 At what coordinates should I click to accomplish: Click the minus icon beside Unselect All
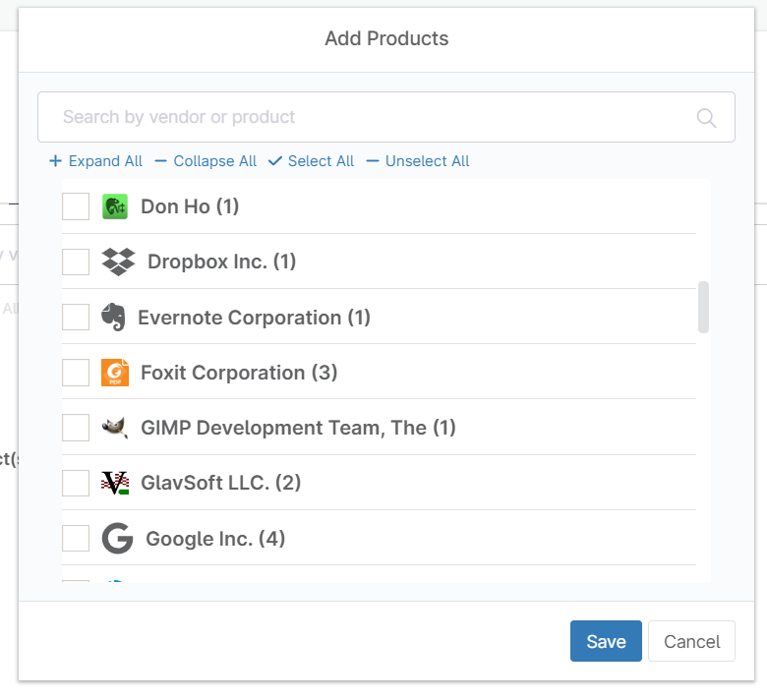click(373, 161)
